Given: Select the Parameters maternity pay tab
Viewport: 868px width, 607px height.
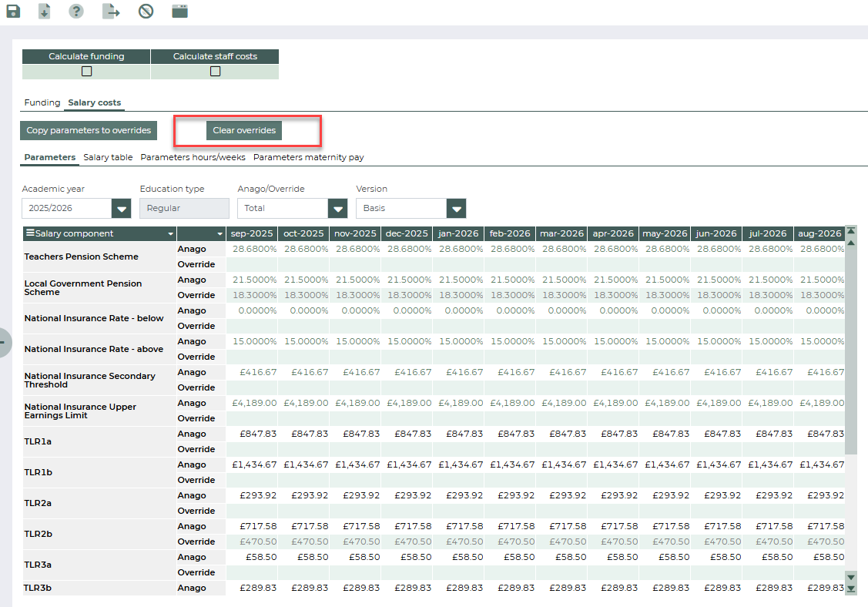Looking at the screenshot, I should [x=308, y=157].
